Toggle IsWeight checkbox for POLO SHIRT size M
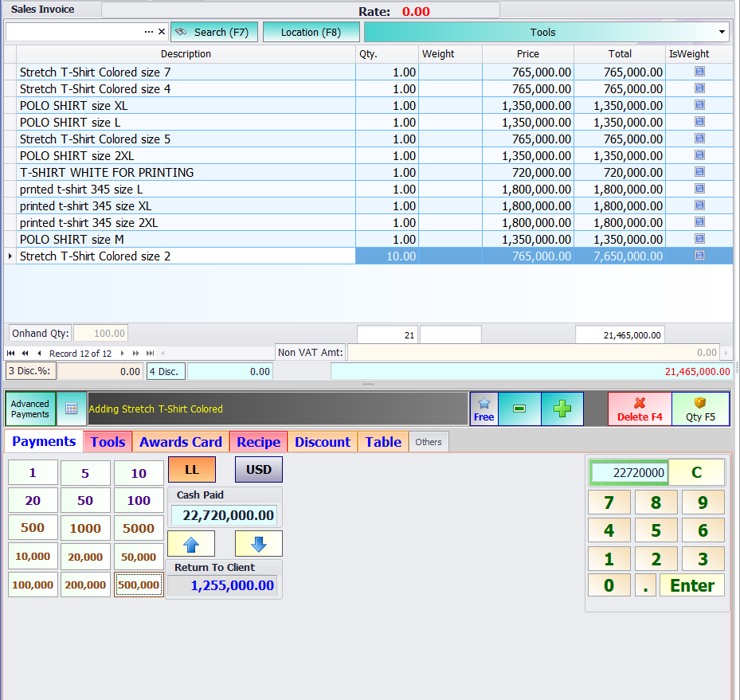 699,239
